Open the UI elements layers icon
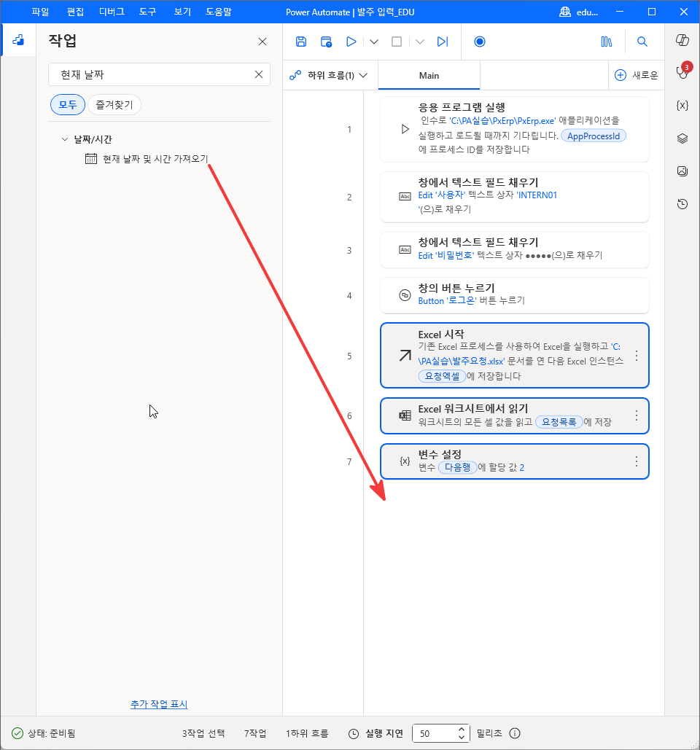The image size is (700, 750). click(x=682, y=138)
